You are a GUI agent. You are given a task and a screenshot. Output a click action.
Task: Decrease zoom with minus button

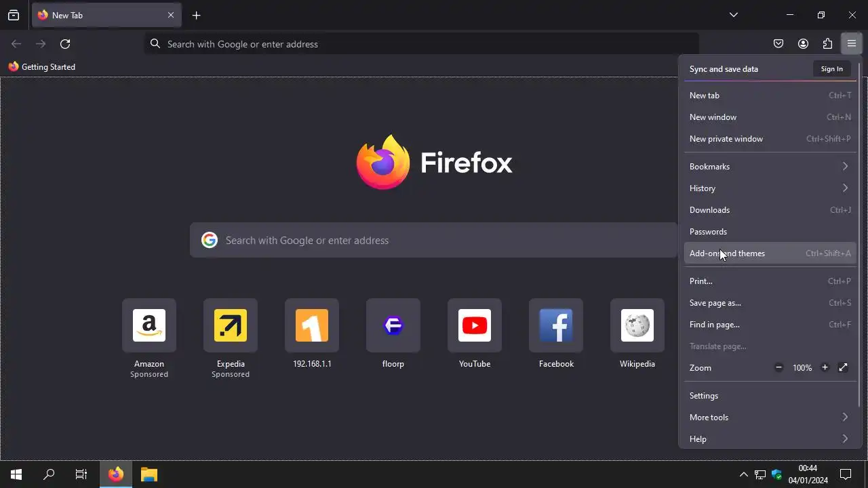pyautogui.click(x=778, y=367)
